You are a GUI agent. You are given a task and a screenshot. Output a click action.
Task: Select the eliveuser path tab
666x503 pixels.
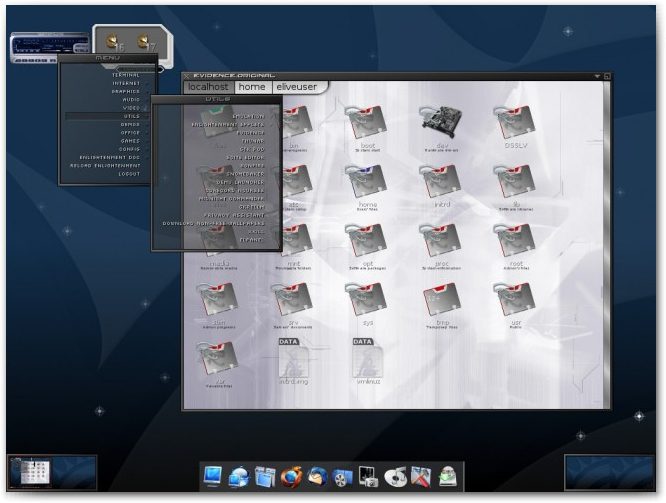pyautogui.click(x=296, y=87)
